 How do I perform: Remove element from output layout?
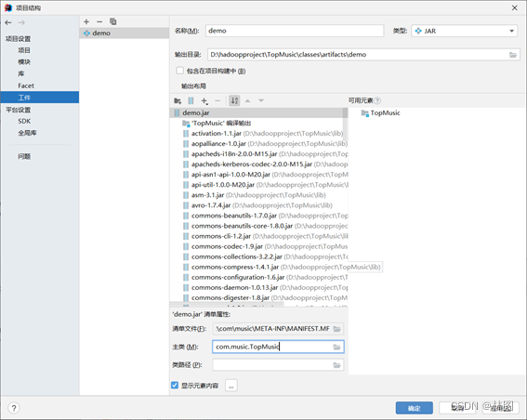tap(217, 100)
